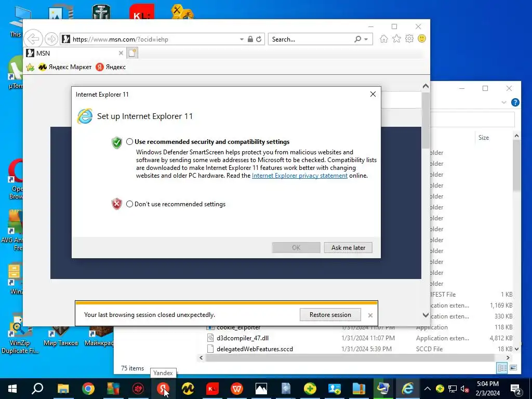Viewport: 532px width, 399px height.
Task: Click the File Explorer horizontal scroll right arrow
Action: (508, 357)
